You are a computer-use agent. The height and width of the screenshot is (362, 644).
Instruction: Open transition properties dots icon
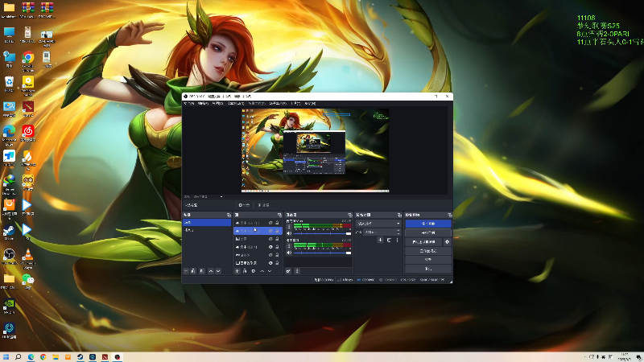[397, 240]
